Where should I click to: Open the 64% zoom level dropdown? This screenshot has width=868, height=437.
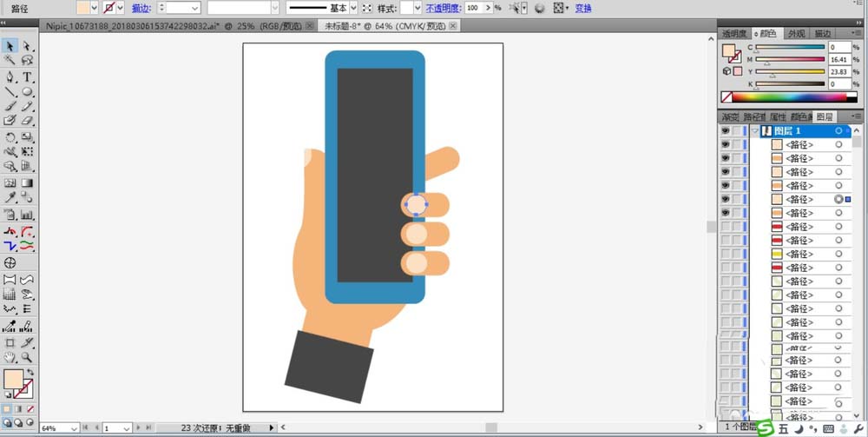pyautogui.click(x=74, y=428)
